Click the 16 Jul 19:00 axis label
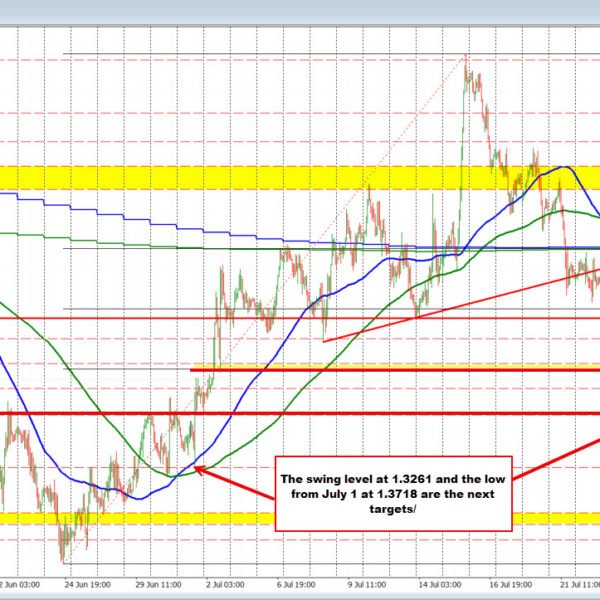Viewport: 600px width, 600px height. pyautogui.click(x=511, y=585)
